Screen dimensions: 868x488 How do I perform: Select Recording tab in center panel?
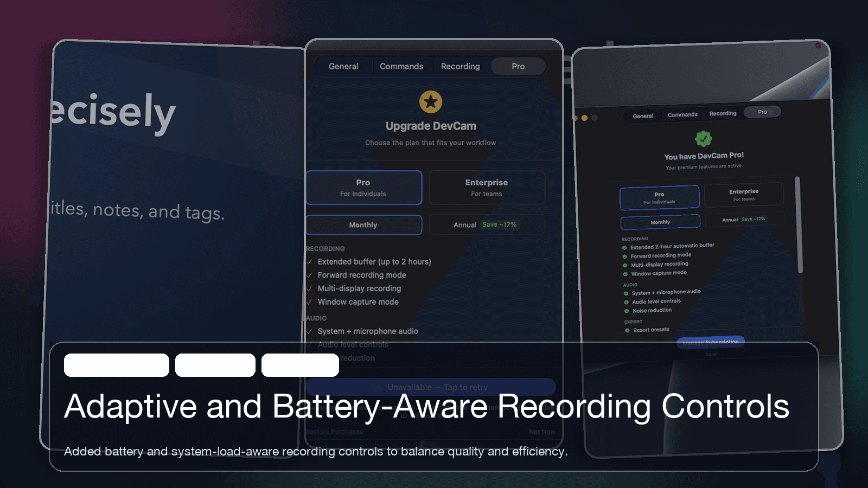460,66
